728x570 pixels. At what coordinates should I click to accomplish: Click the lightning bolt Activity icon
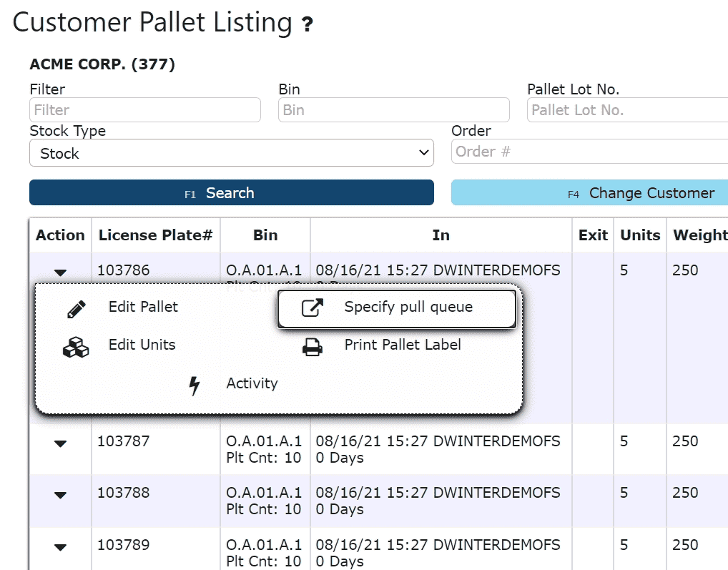(x=194, y=385)
